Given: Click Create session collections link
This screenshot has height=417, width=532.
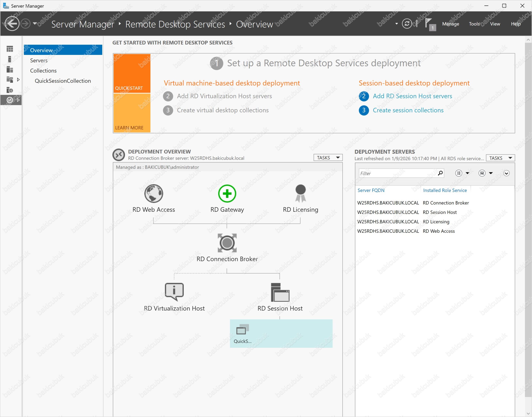Looking at the screenshot, I should pyautogui.click(x=408, y=110).
